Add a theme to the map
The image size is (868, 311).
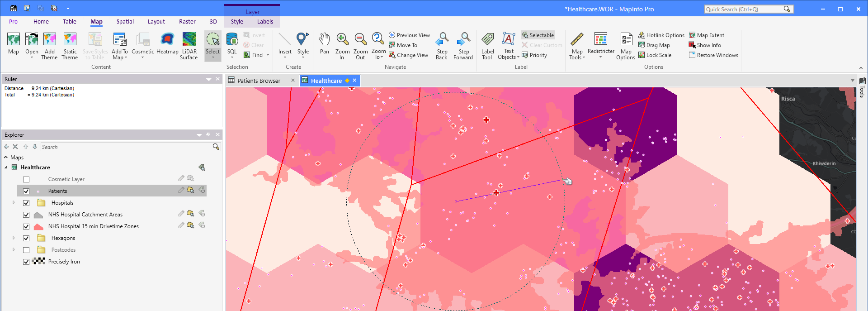[49, 46]
